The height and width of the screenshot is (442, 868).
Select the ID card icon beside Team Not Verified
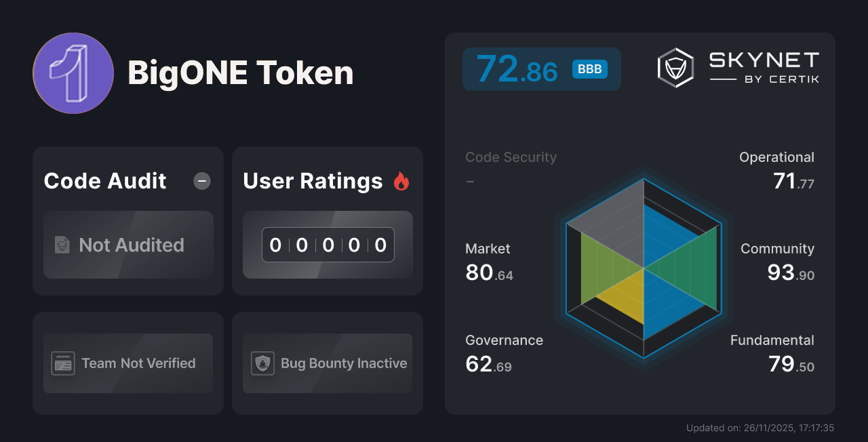(x=62, y=363)
